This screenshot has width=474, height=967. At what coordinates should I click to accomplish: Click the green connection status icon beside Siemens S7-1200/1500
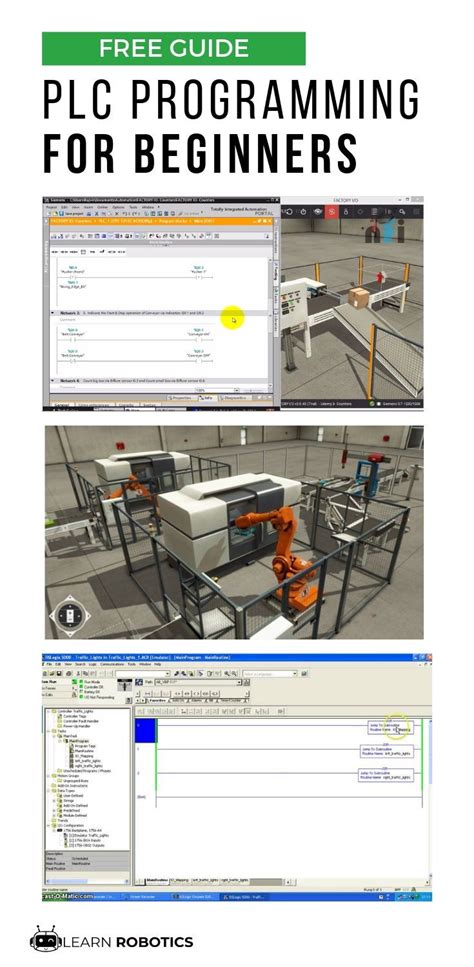pos(374,403)
